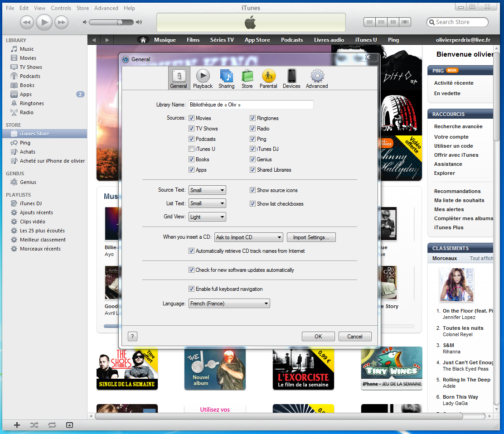Open Genius from the sidebar
This screenshot has width=504, height=434.
[28, 182]
